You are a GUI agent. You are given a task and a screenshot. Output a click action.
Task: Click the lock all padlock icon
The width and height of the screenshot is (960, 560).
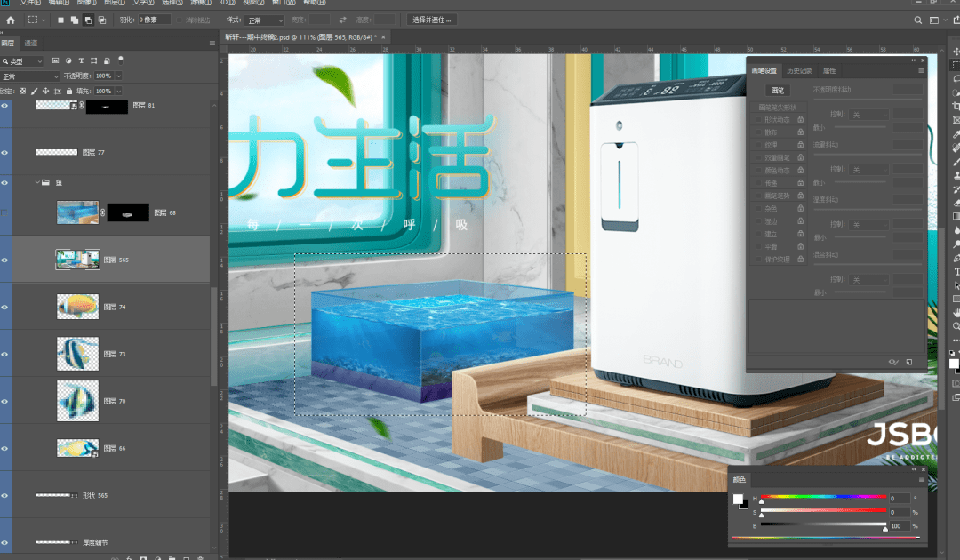click(69, 92)
